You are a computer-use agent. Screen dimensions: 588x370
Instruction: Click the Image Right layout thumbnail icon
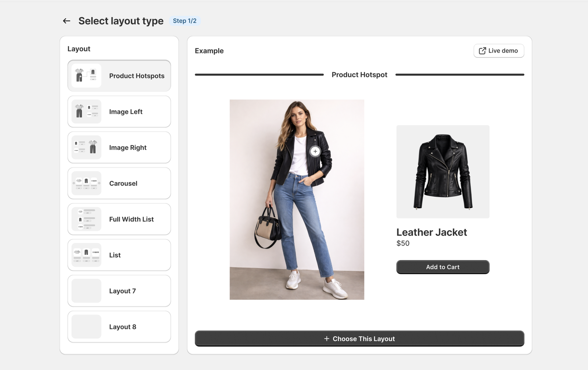86,147
